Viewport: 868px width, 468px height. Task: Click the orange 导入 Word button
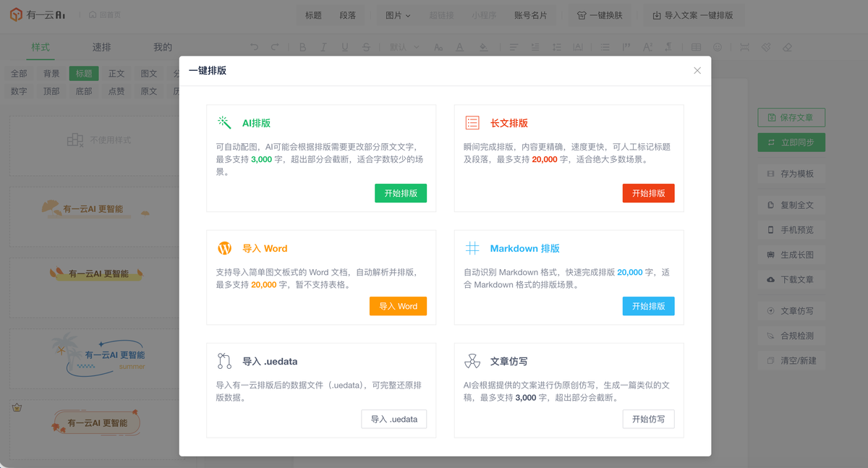(398, 306)
